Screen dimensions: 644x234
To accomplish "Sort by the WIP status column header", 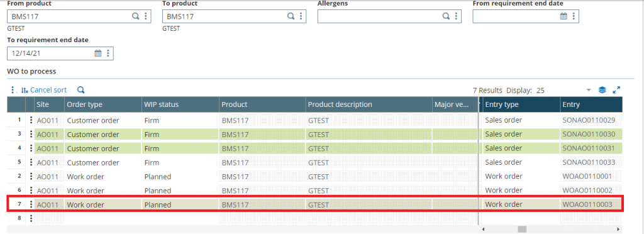I will point(180,104).
